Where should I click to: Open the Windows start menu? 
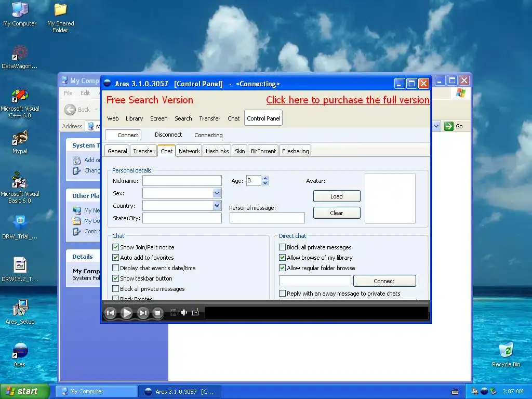[25, 391]
